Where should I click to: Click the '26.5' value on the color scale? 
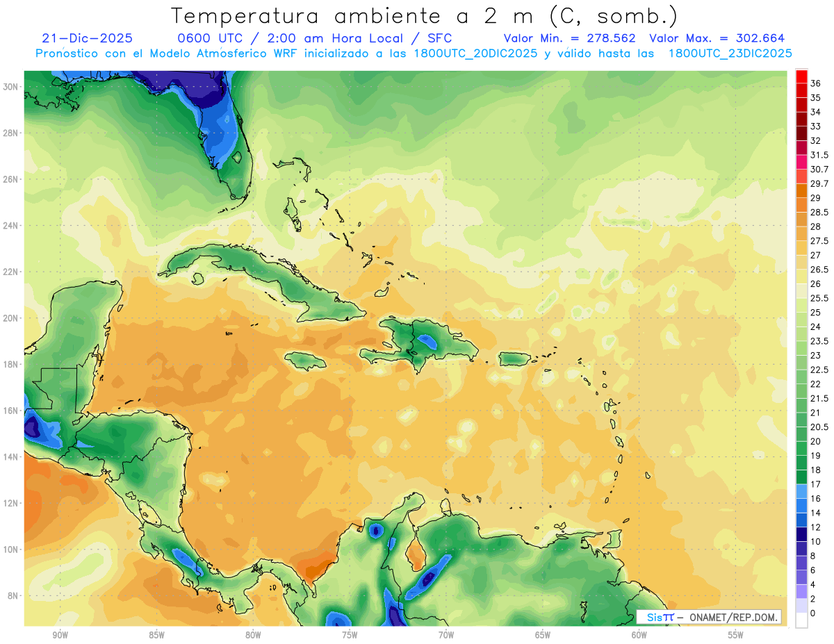819,270
